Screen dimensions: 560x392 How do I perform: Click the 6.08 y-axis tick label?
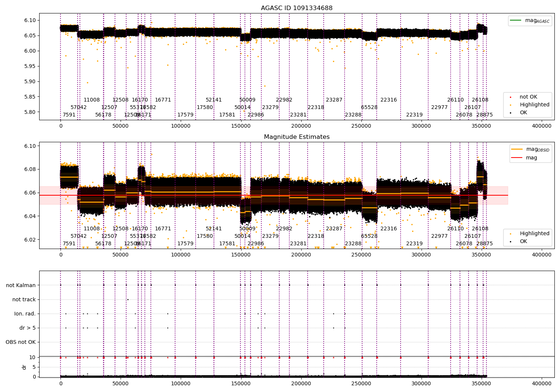click(30, 169)
